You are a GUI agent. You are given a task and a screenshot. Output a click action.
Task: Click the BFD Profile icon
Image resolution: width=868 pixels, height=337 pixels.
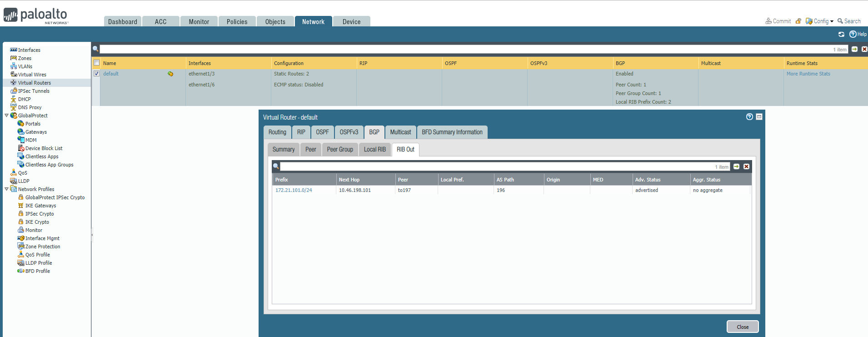click(x=21, y=271)
